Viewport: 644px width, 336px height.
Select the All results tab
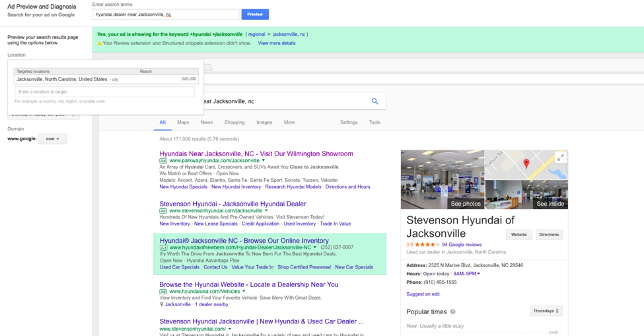(x=162, y=122)
